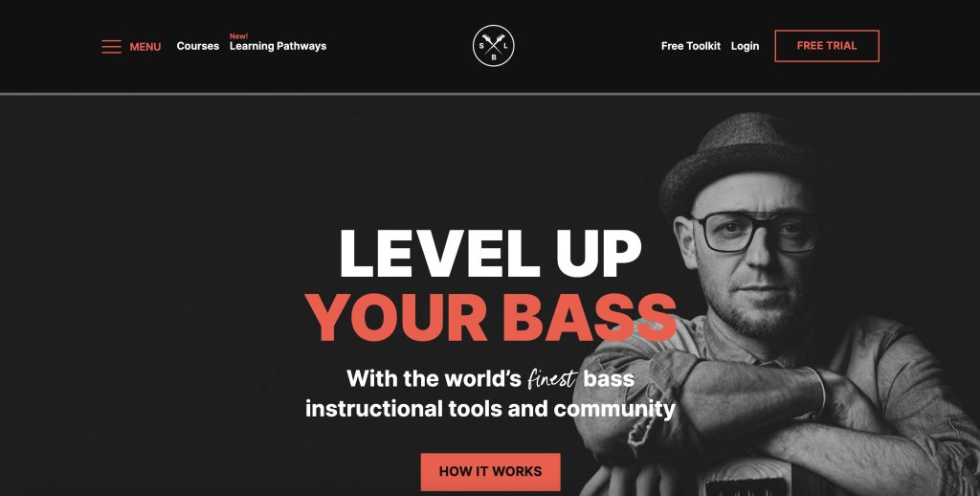This screenshot has width=980, height=496.
Task: Open the Free Toolkit link
Action: coord(691,46)
